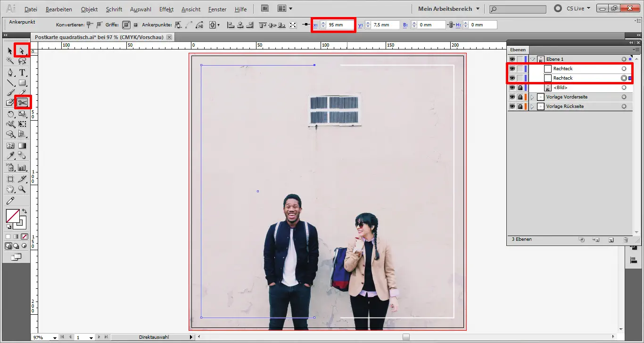Viewport: 644px width, 343px height.
Task: Click the Konvertieren corner anchor button
Action: point(89,25)
